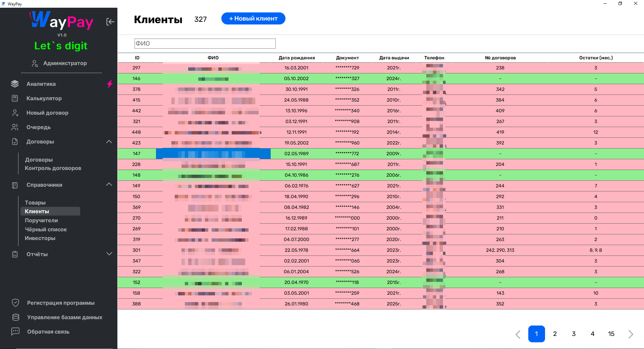The image size is (644, 349).
Task: Open Регистрация программы
Action: [x=61, y=303]
